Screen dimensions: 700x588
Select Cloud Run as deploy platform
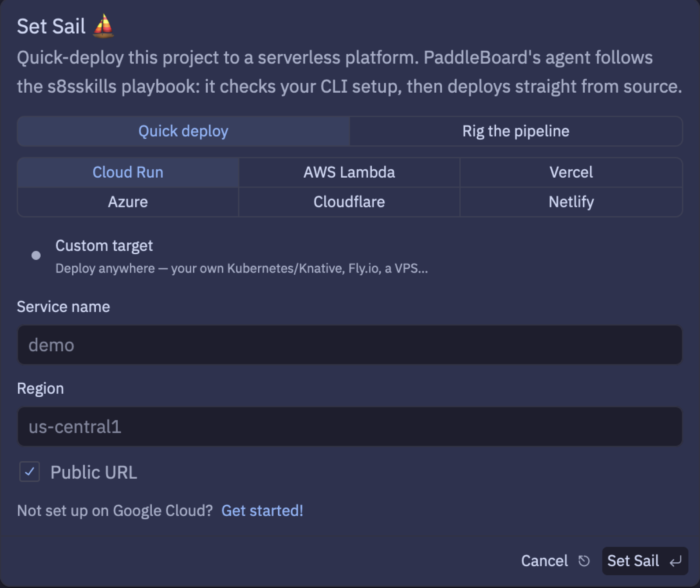(128, 172)
